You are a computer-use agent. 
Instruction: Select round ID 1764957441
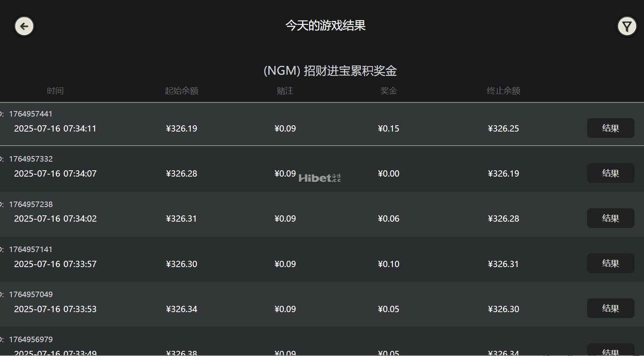[30, 114]
